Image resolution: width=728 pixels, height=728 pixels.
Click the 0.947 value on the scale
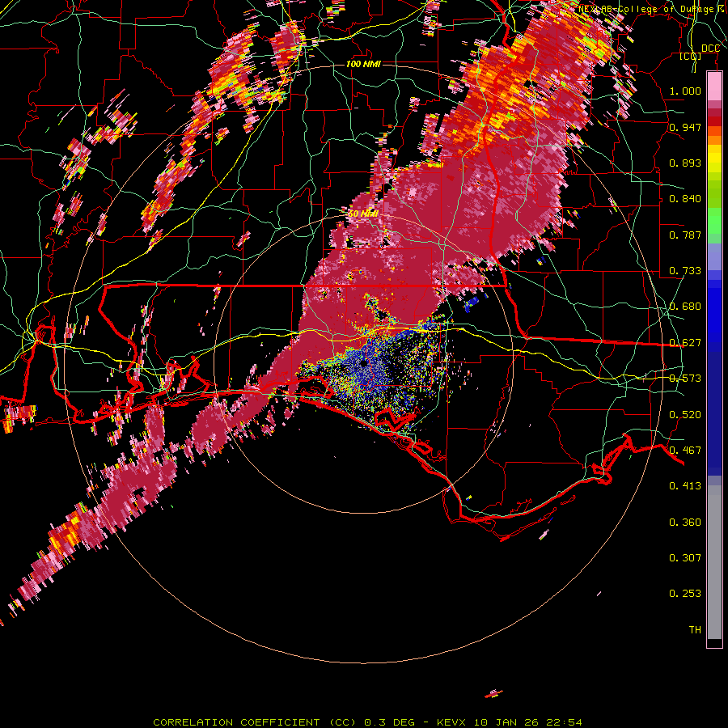coord(685,127)
